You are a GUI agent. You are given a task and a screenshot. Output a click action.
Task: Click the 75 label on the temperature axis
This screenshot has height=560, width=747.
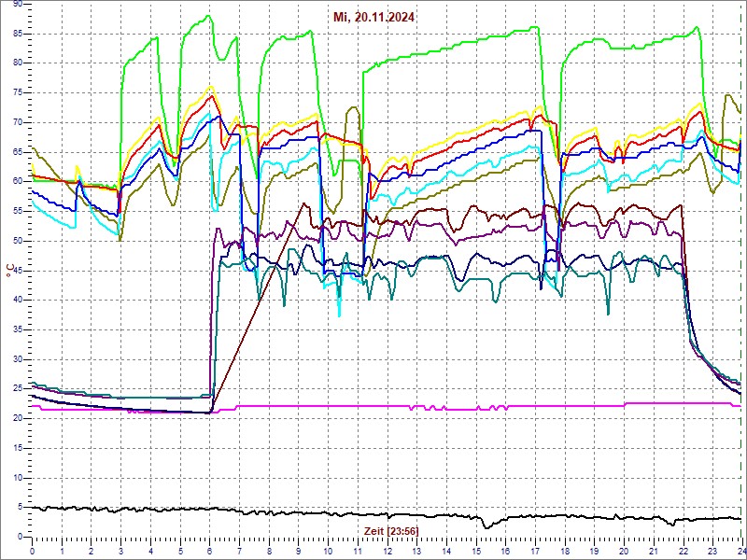pos(17,92)
